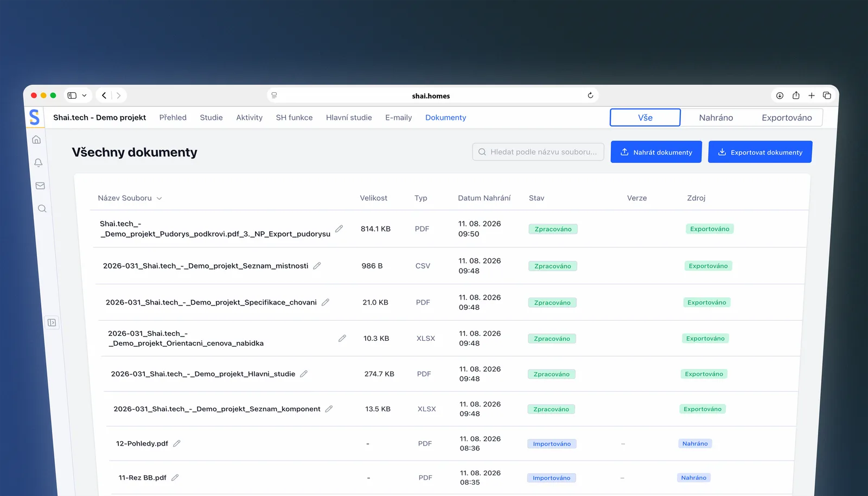
Task: Click the Typ column header
Action: pyautogui.click(x=421, y=198)
